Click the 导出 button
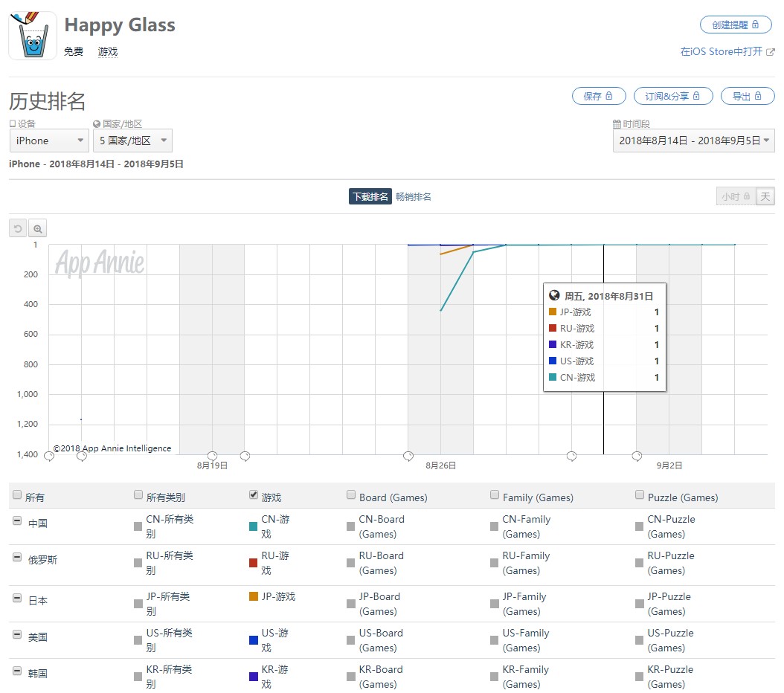Screen dimensions: 784x693 748,97
